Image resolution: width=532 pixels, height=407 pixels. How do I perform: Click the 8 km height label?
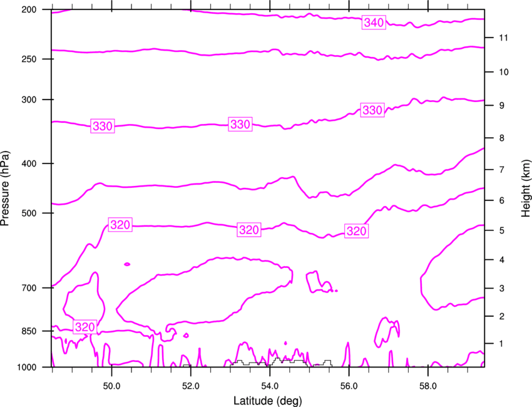coord(502,138)
